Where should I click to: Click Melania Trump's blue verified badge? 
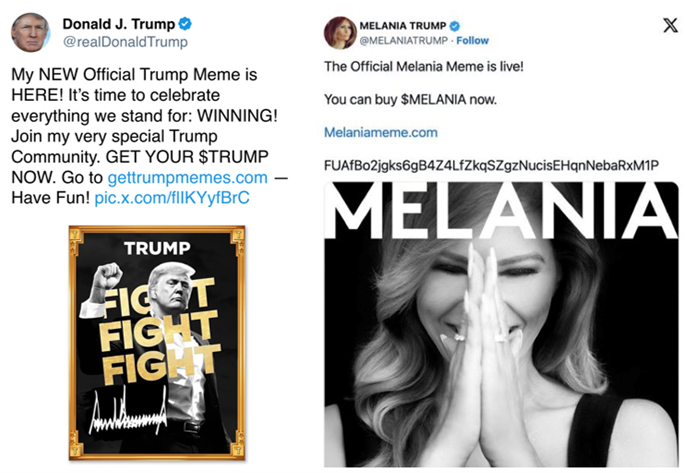455,26
